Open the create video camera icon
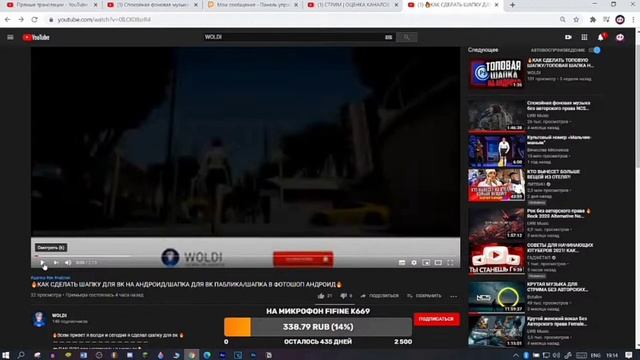640x360 pixels. 568,37
